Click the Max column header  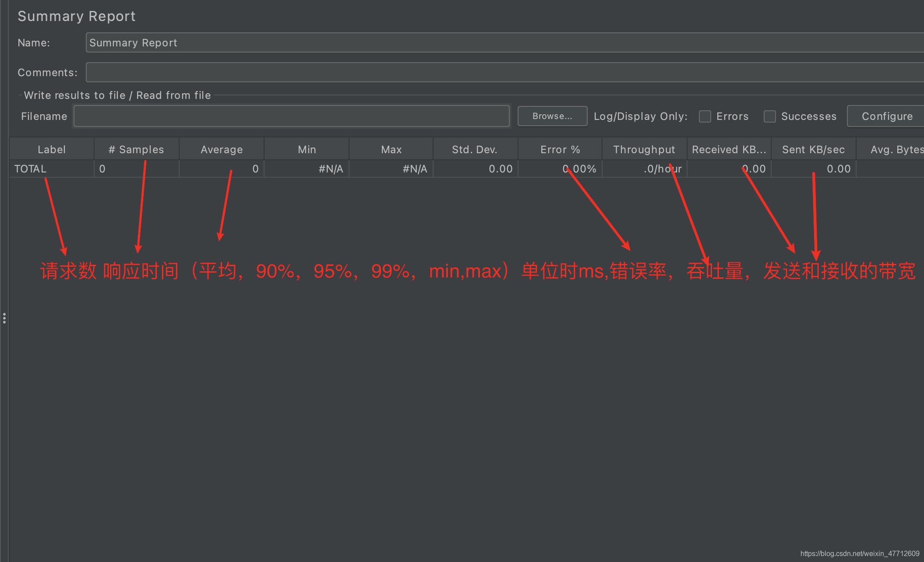[x=391, y=149]
